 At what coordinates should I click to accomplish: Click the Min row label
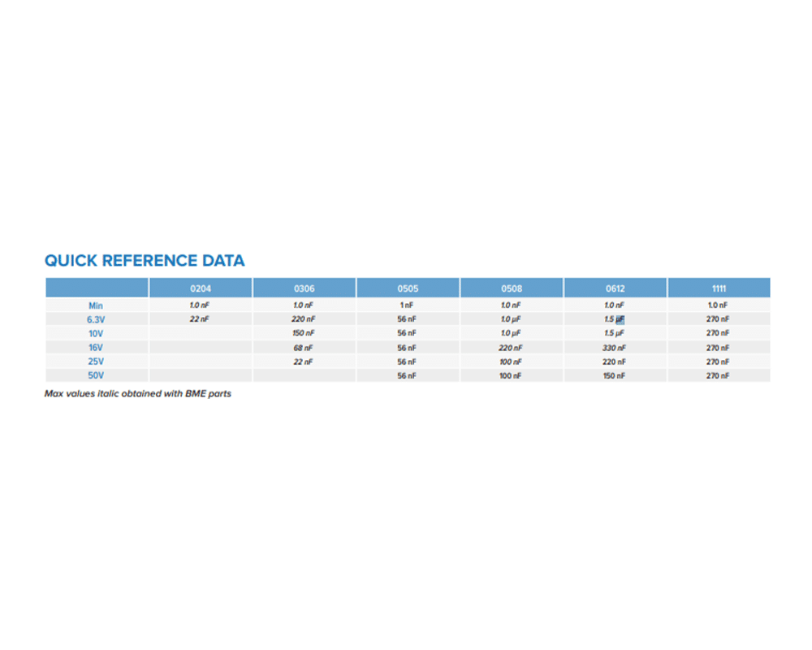click(96, 305)
